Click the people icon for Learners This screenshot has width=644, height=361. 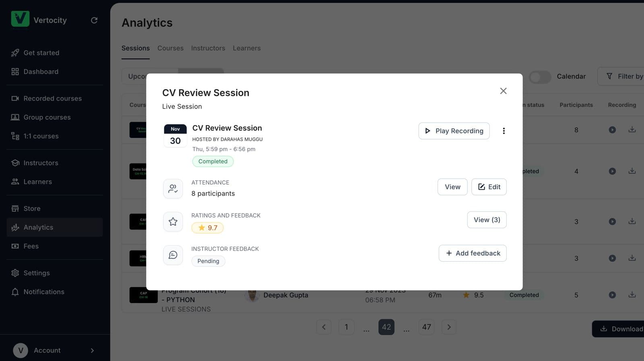point(15,182)
